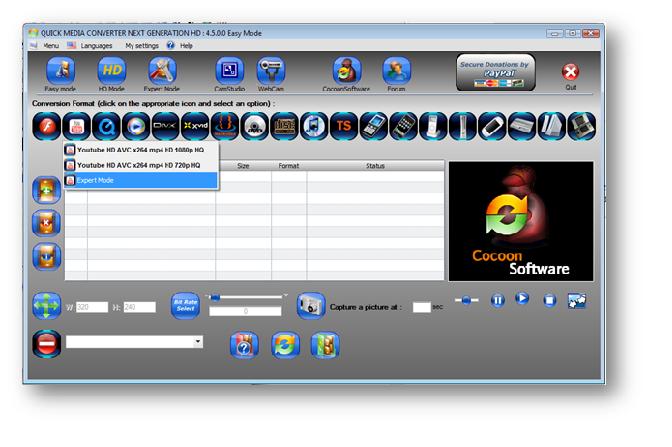Select the TS format icon
This screenshot has height=447, width=672.
(x=344, y=126)
